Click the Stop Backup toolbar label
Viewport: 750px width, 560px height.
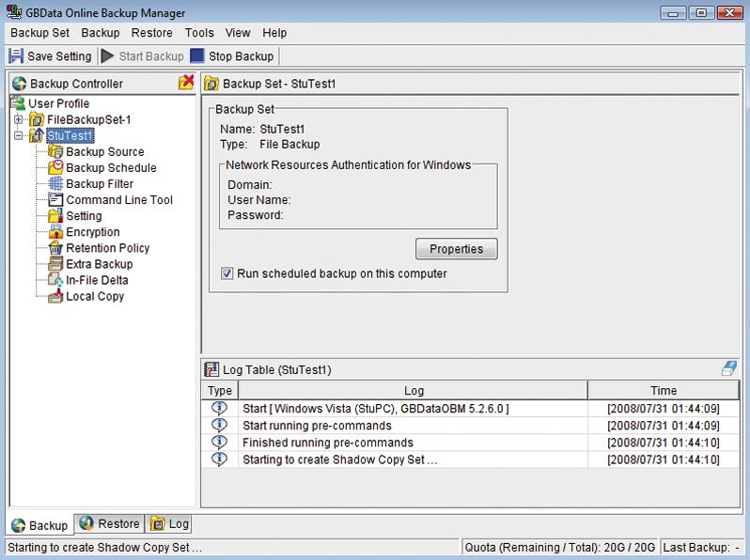click(x=241, y=56)
